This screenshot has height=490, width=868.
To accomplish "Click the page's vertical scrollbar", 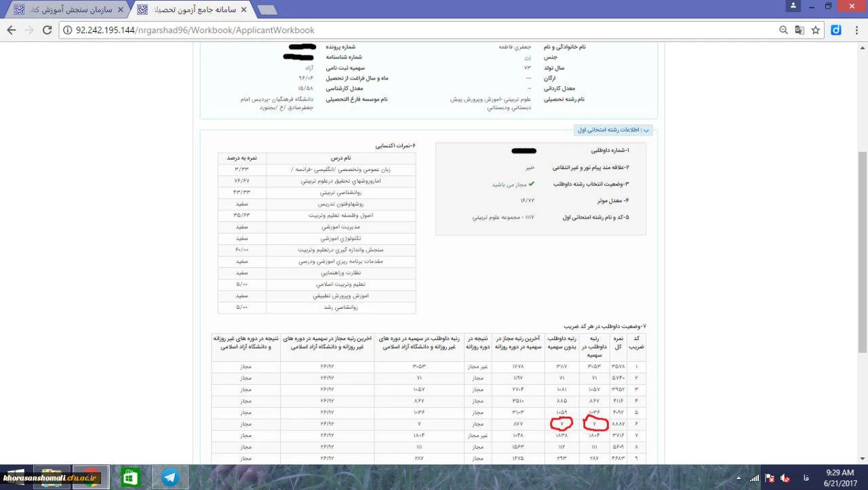I will click(x=862, y=251).
